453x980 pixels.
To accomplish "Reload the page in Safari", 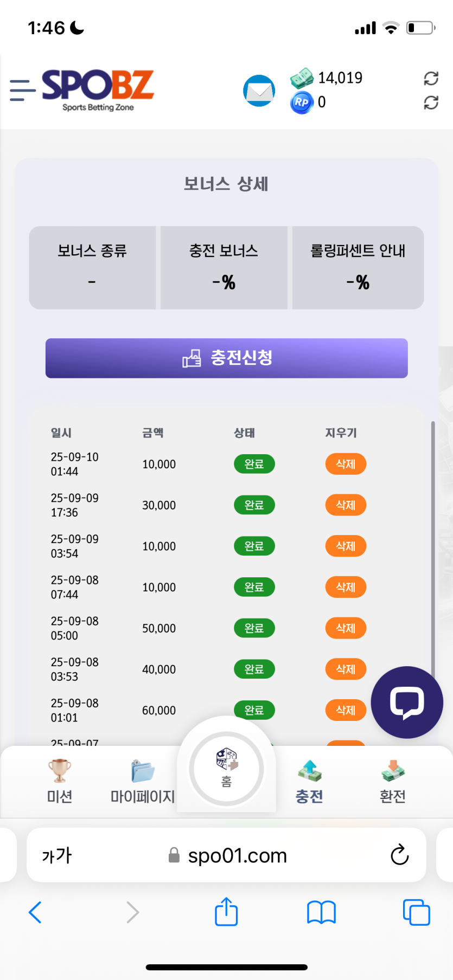I will point(399,855).
